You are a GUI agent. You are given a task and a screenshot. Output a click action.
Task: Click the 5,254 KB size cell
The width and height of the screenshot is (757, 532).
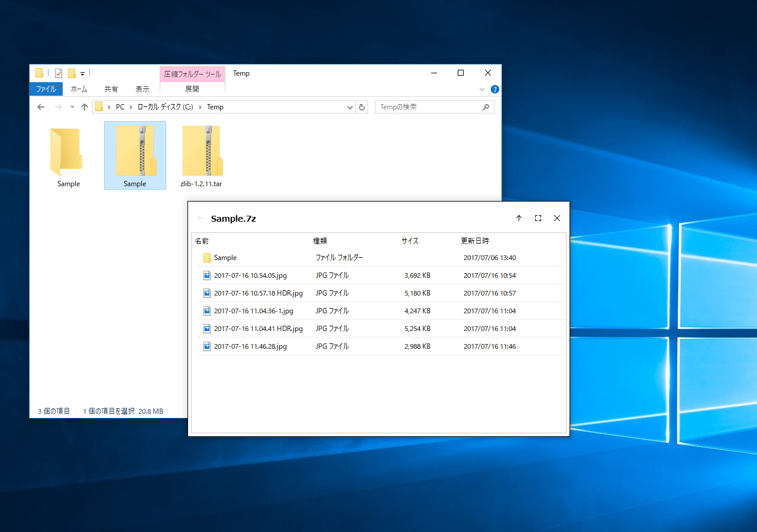pos(418,329)
